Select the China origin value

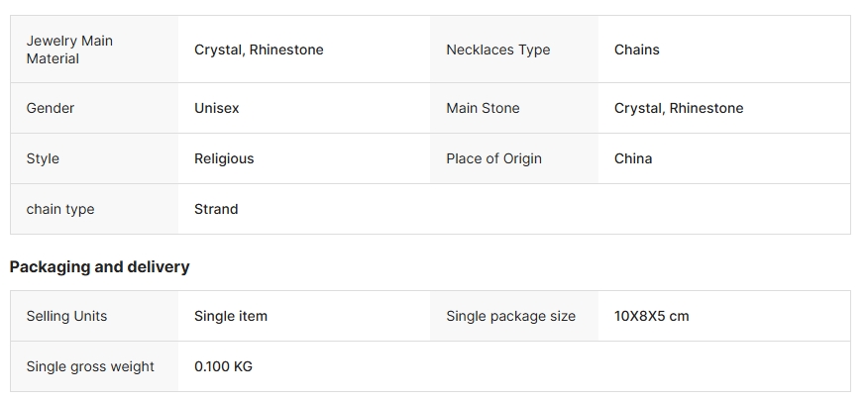click(x=633, y=158)
